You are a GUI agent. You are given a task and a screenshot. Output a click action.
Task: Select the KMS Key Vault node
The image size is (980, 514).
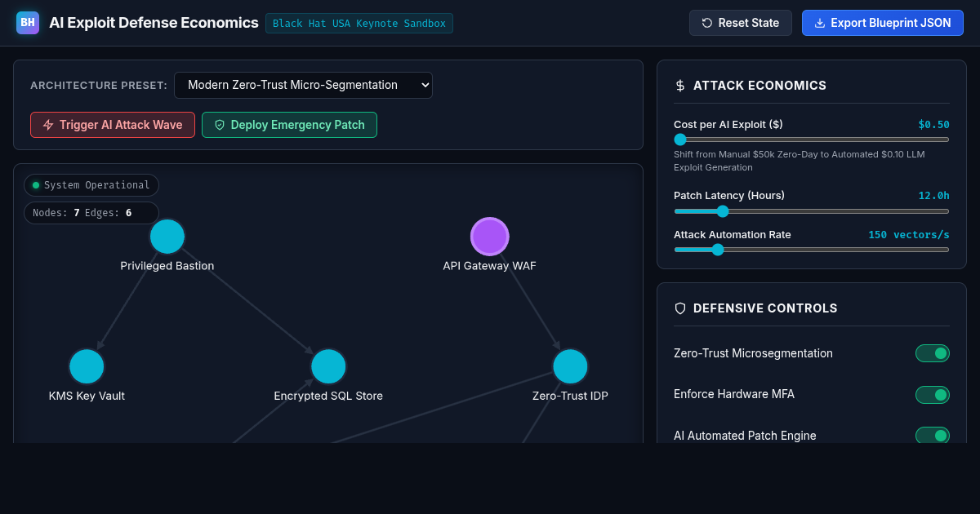pyautogui.click(x=87, y=366)
